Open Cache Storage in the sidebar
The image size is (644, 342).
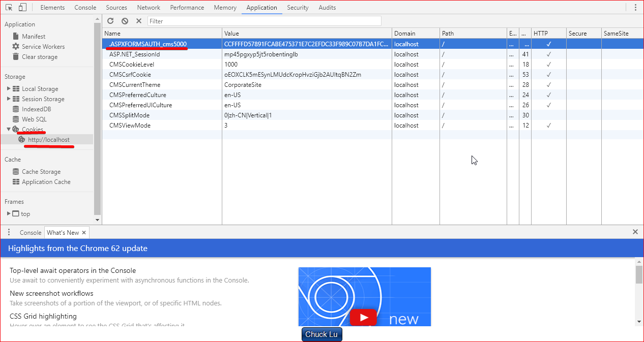pos(41,172)
